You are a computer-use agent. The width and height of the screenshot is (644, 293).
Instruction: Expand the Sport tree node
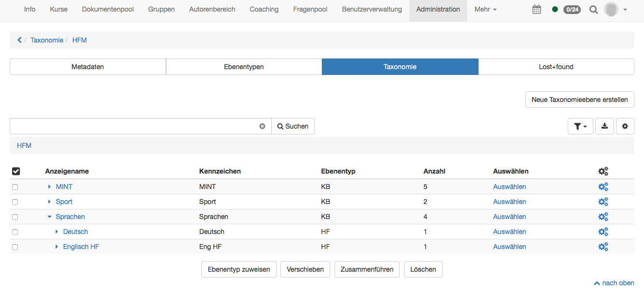[49, 202]
